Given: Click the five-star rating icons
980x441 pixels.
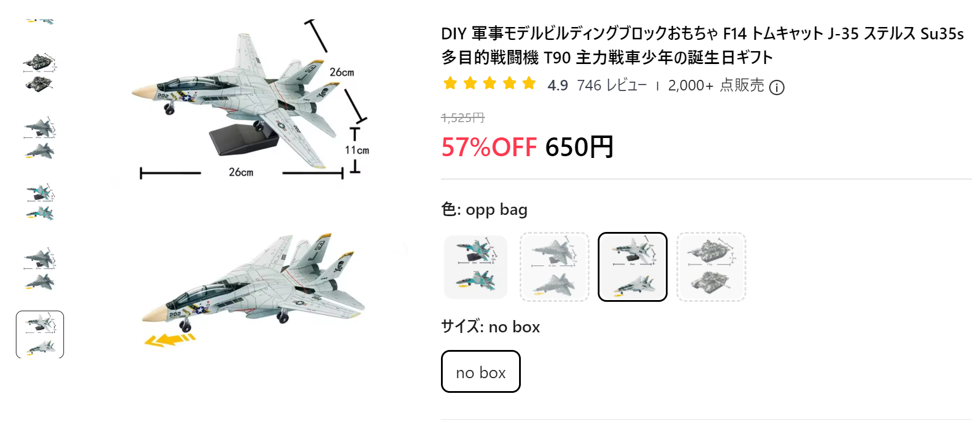Looking at the screenshot, I should tap(490, 83).
